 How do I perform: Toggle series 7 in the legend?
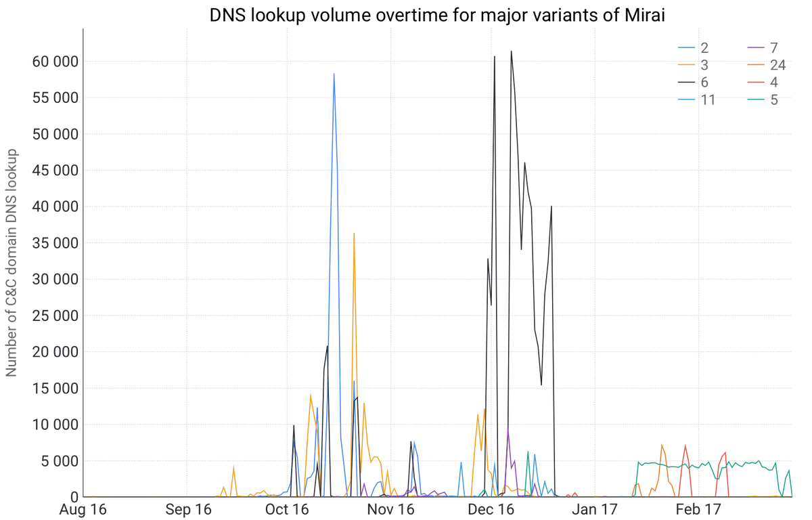pyautogui.click(x=773, y=47)
